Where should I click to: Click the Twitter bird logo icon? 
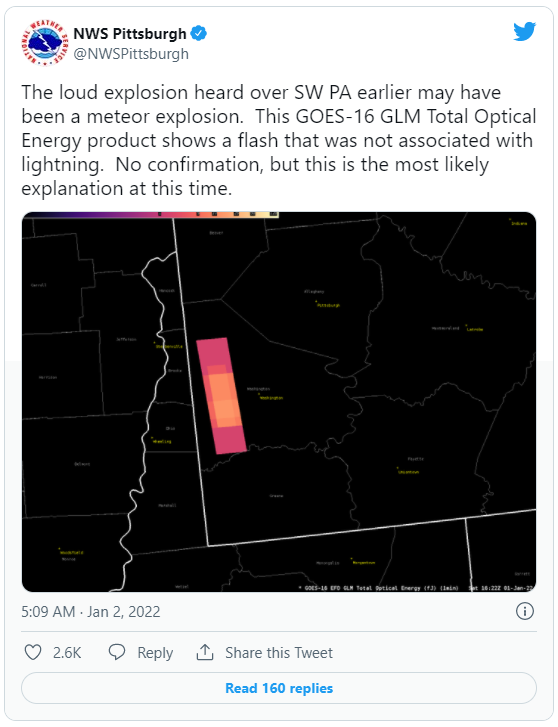(x=525, y=32)
